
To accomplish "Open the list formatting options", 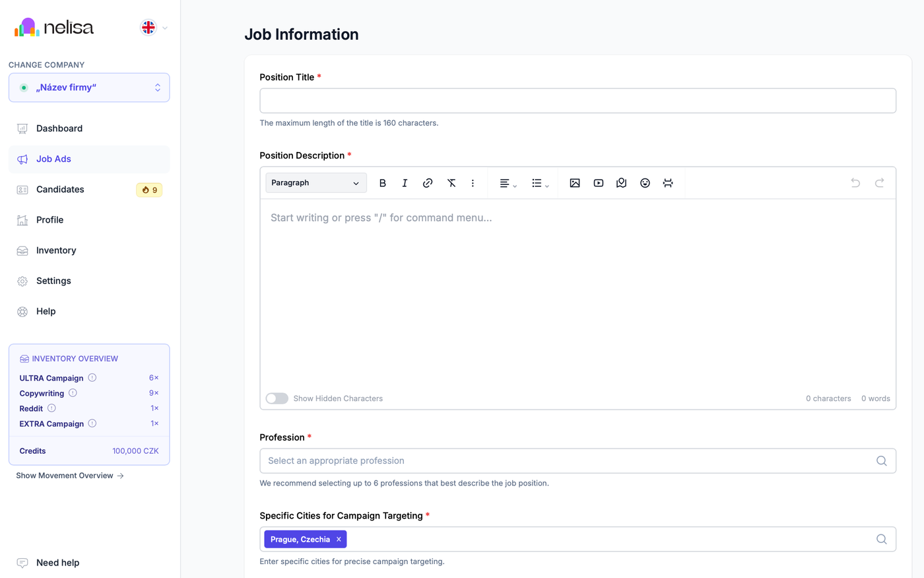I will tap(540, 183).
